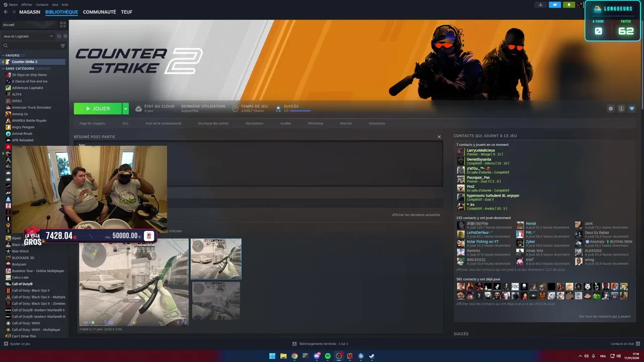Open Discord from the taskbar

[x=316, y=356]
